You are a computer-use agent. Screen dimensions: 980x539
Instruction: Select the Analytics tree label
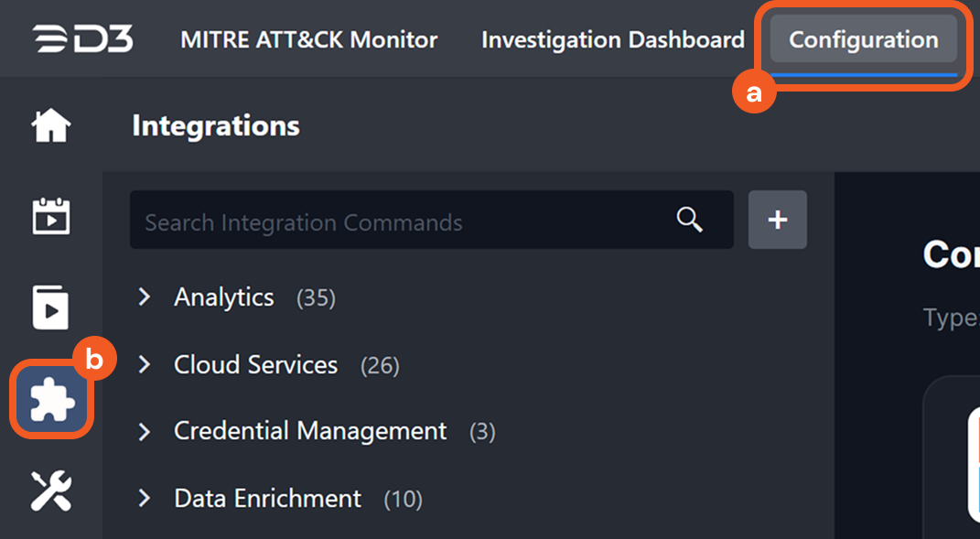click(224, 297)
